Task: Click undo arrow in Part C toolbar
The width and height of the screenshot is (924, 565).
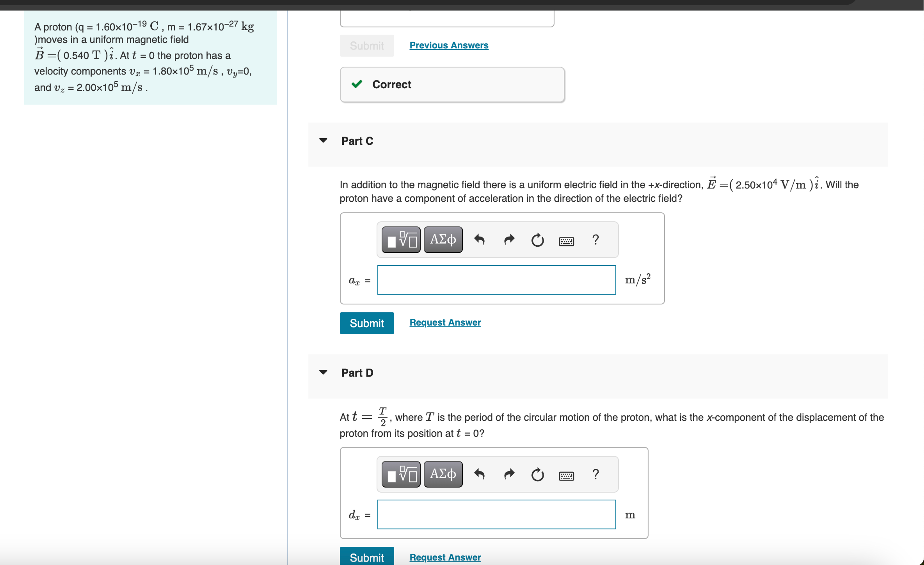Action: pos(479,240)
